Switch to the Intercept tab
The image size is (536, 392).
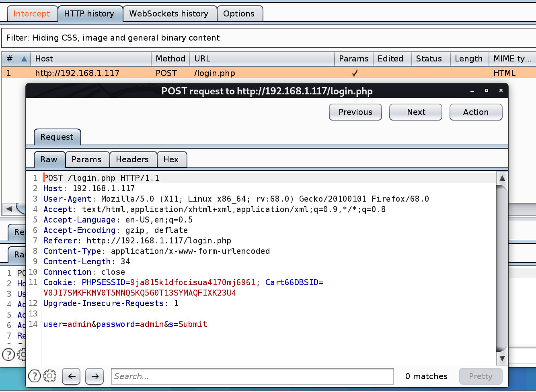32,14
